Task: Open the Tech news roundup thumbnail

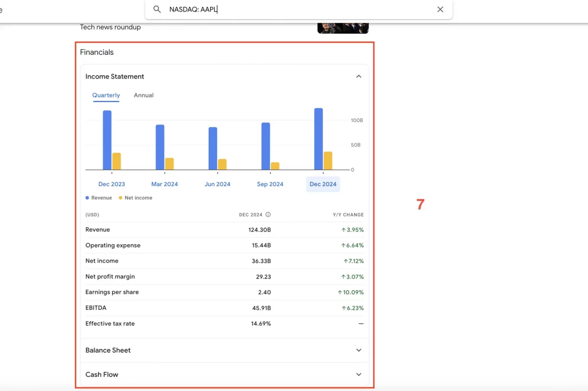Action: 343,28
